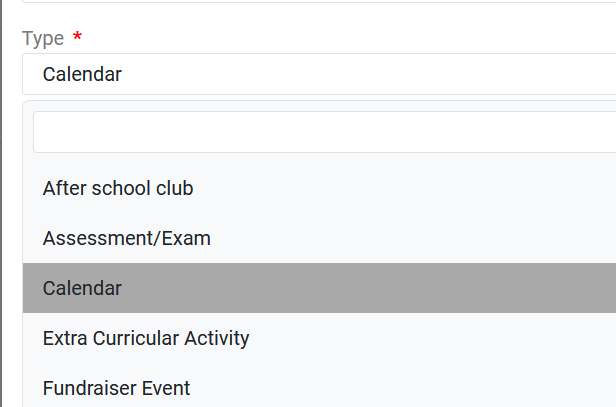Viewport: 616px width, 407px height.
Task: Click the red required asterisk beside Type
Action: pyautogui.click(x=77, y=38)
